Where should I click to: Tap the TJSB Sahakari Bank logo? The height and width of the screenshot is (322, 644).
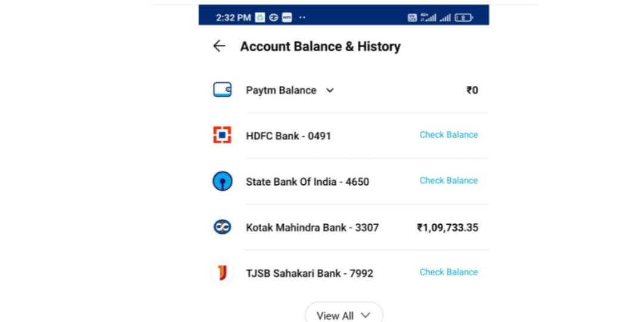(x=222, y=273)
